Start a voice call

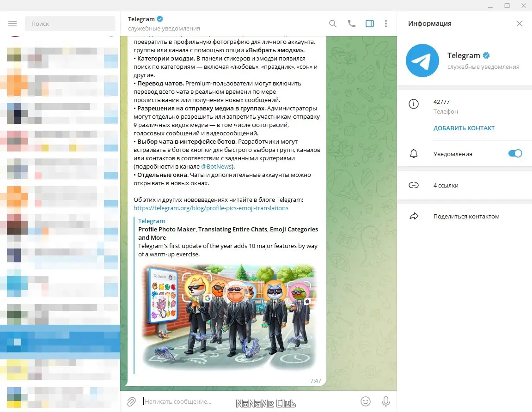coord(351,24)
